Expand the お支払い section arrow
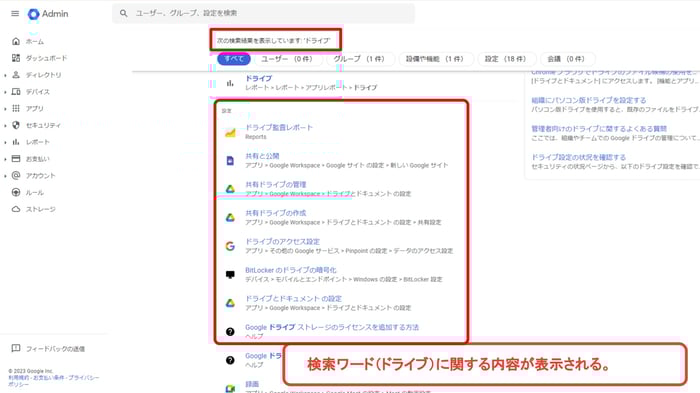This screenshot has width=700, height=393. tap(5, 159)
